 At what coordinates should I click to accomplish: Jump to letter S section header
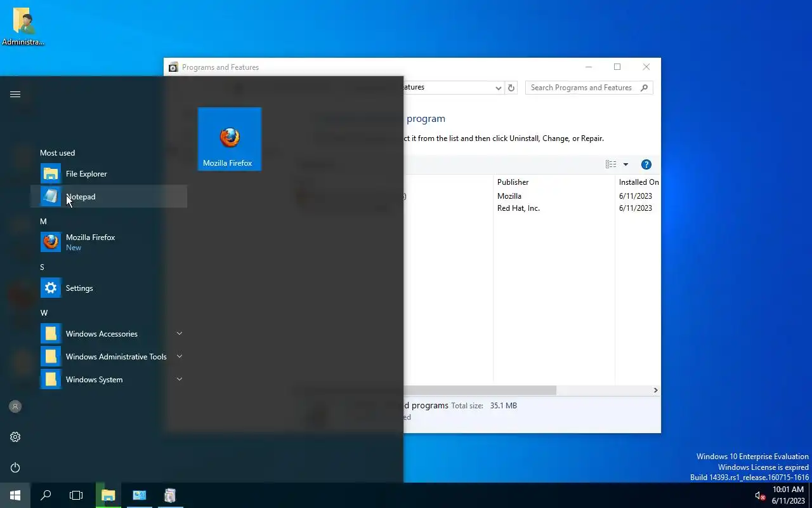point(43,267)
